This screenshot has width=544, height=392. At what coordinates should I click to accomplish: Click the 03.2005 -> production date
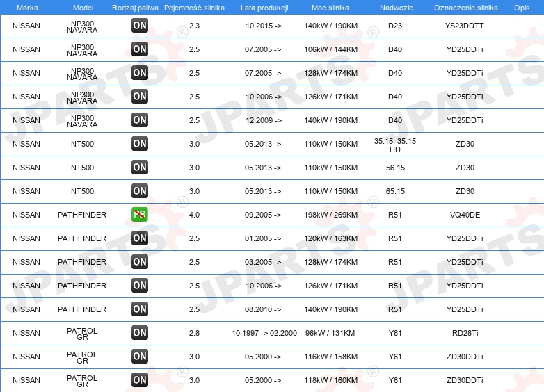pos(263,262)
